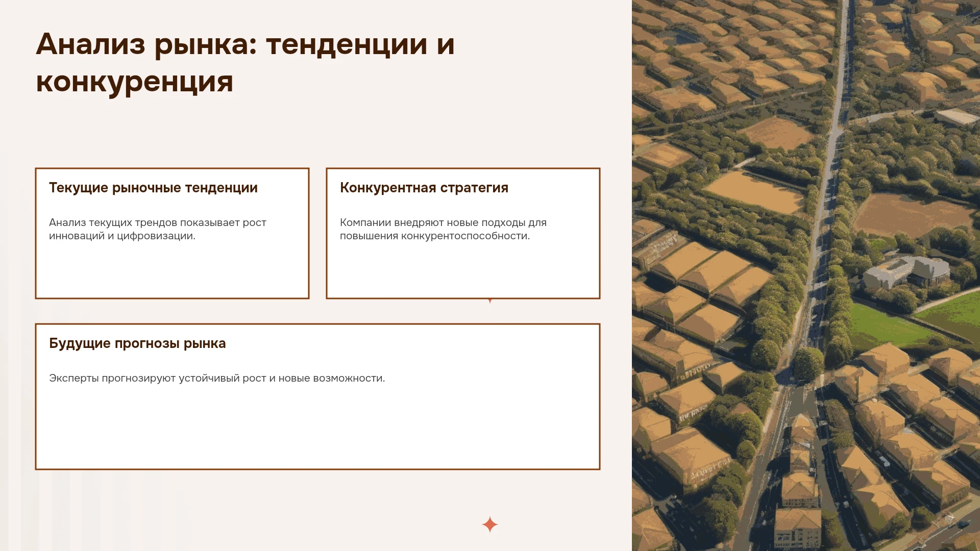Screen dimensions: 980x551
Task: Click the empty area inside the Текущие рыночные тенденции card
Action: pyautogui.click(x=172, y=270)
